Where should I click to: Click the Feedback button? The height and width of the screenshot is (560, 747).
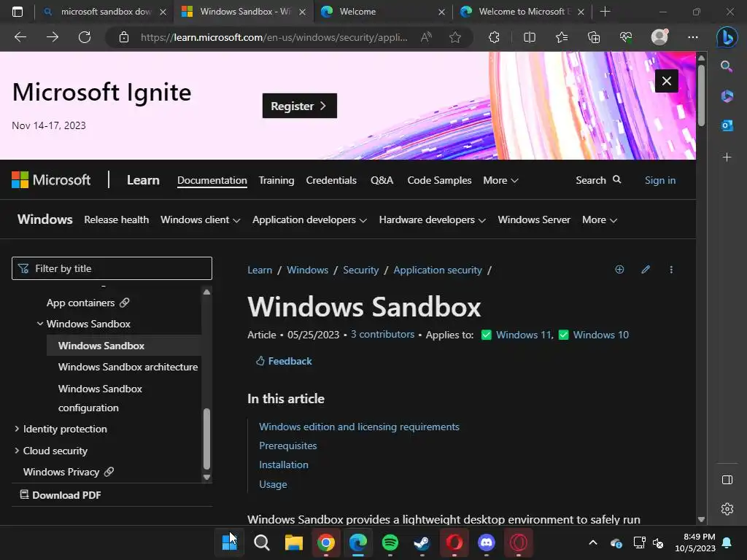(284, 361)
